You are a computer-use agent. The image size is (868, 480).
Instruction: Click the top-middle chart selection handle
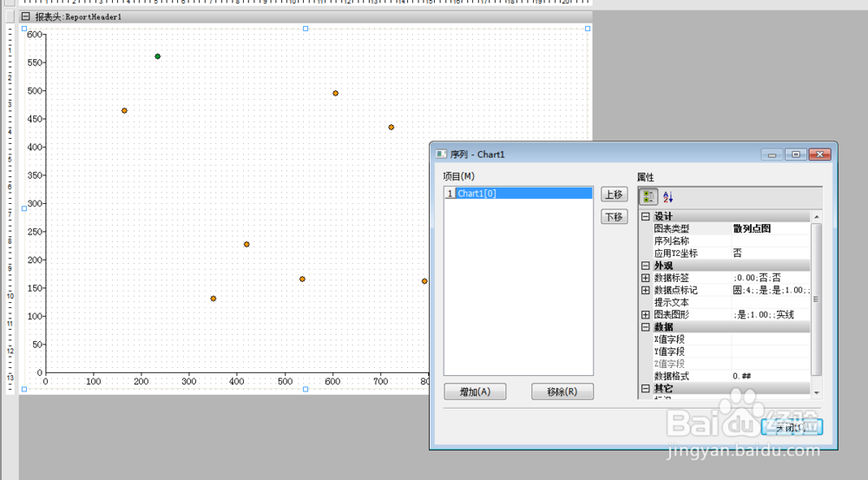306,29
